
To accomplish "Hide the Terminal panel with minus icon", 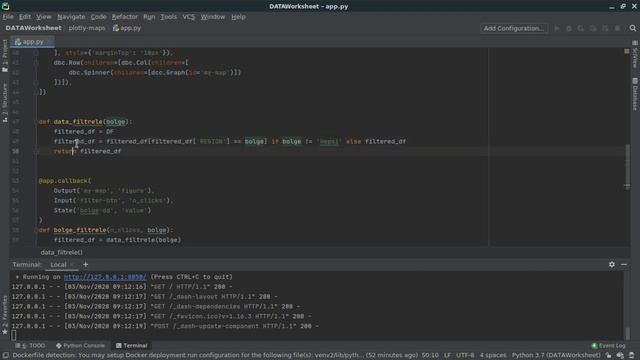I will (x=624, y=264).
